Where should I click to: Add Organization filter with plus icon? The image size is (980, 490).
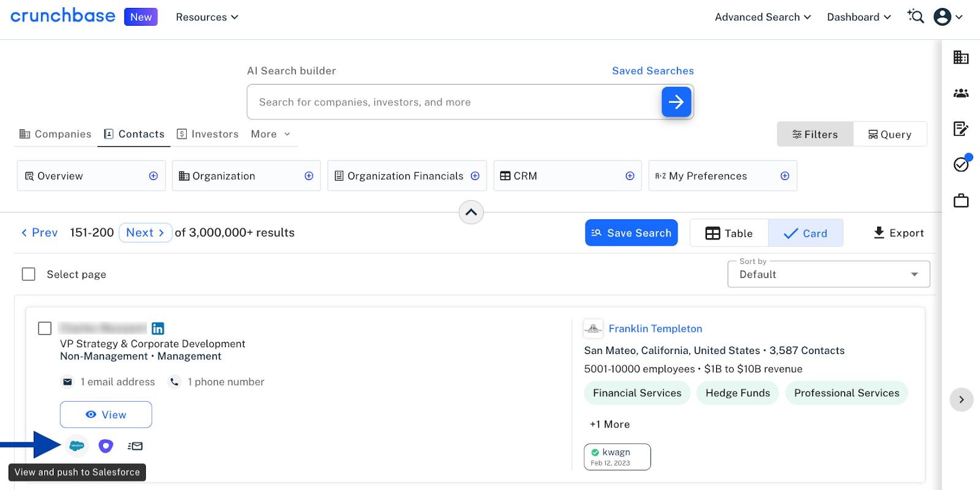point(309,176)
